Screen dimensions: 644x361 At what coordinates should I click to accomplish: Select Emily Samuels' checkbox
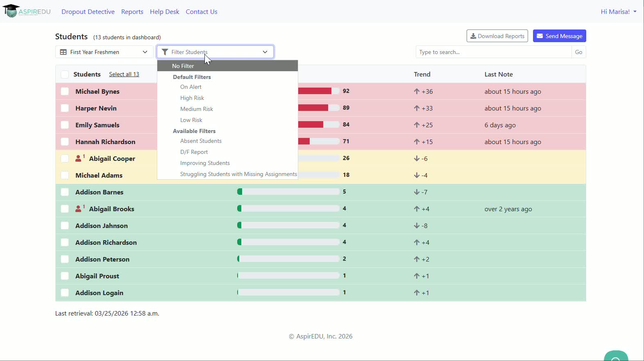click(x=65, y=125)
